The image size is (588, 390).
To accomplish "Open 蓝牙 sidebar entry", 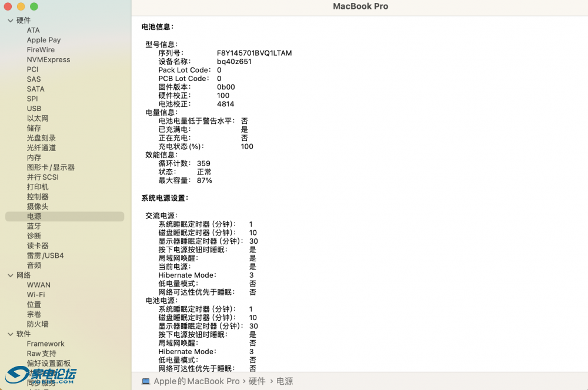I will click(x=34, y=226).
